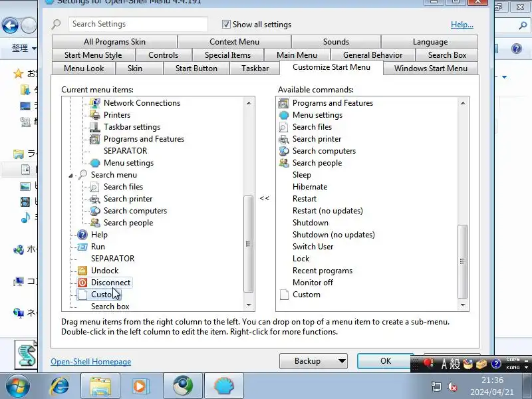
Task: Click Search computers icon in Available commands
Action: click(284, 151)
